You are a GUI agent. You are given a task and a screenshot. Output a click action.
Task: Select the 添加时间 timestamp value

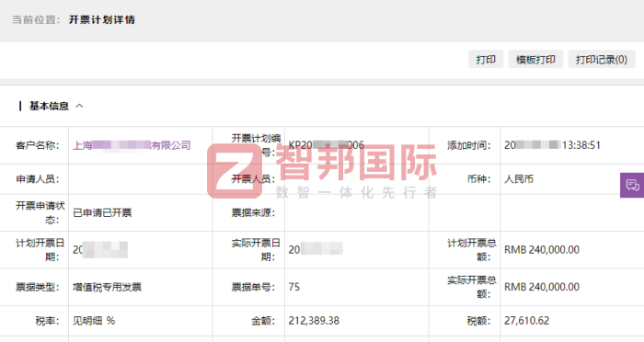point(552,145)
